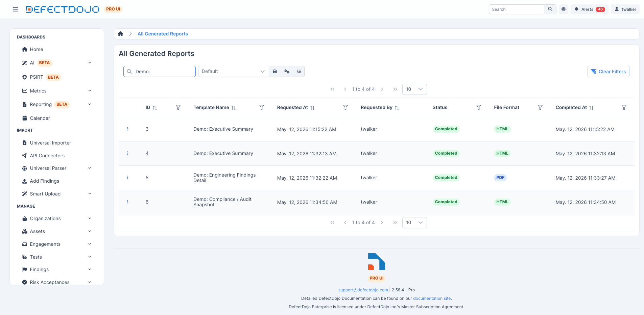Open the documentation site link
Screen dimensions: 644x315
click(x=432, y=298)
